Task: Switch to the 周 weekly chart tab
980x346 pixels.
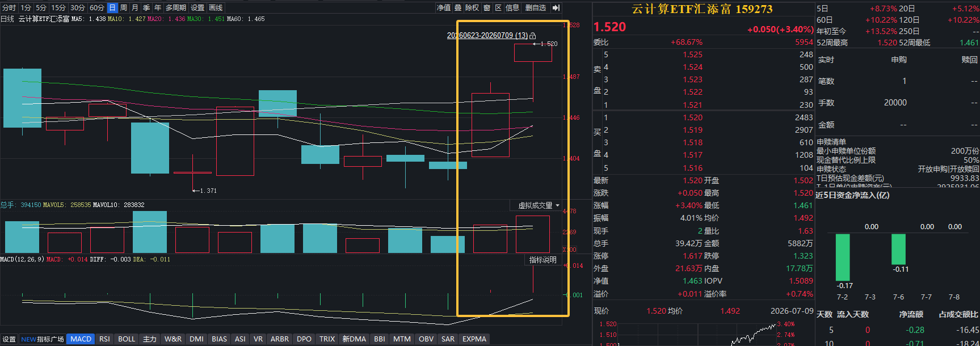Action: click(124, 7)
